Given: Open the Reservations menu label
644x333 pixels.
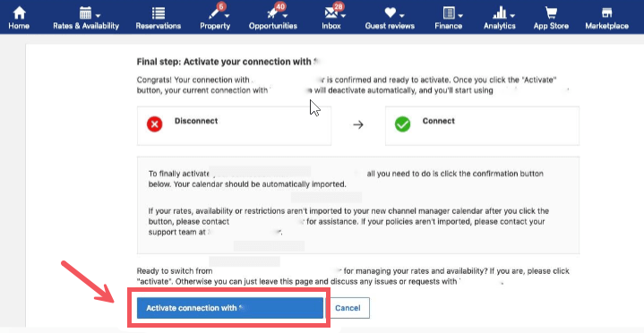Looking at the screenshot, I should [x=159, y=26].
